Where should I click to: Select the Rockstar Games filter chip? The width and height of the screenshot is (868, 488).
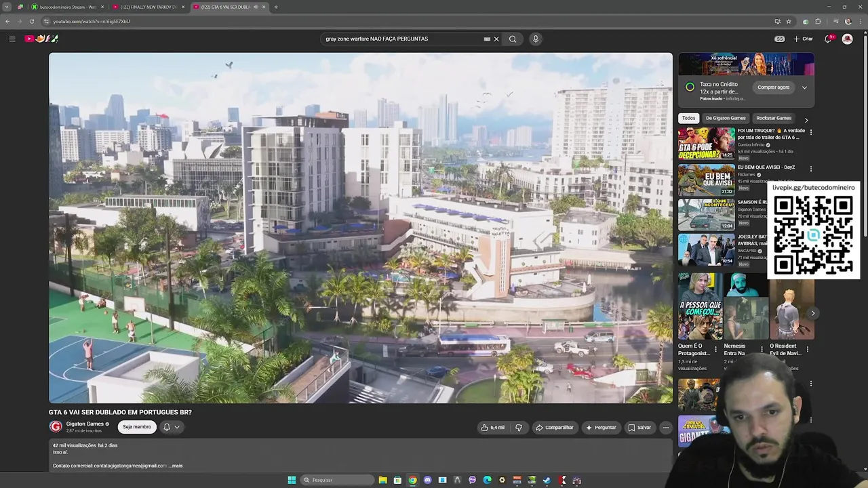774,118
